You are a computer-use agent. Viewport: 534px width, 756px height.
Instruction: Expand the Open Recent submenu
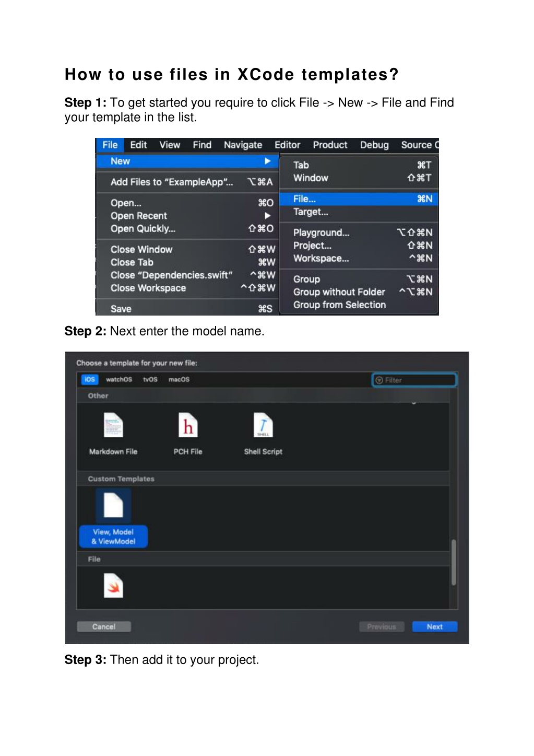(187, 216)
